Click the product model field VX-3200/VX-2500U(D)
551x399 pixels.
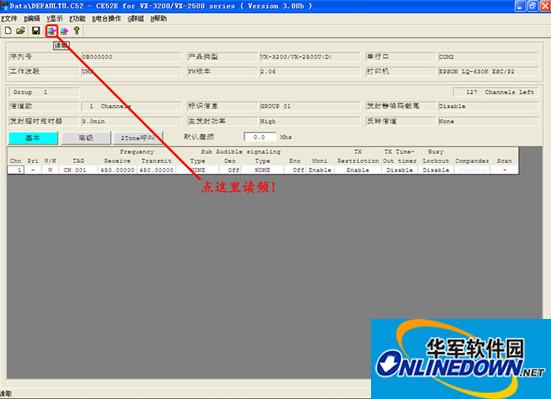[x=310, y=57]
